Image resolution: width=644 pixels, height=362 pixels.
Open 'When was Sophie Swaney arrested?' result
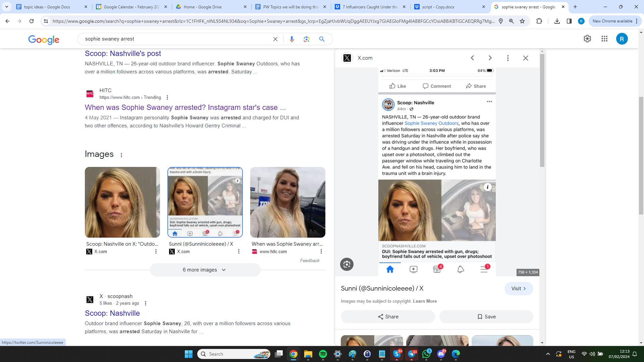pos(185,108)
